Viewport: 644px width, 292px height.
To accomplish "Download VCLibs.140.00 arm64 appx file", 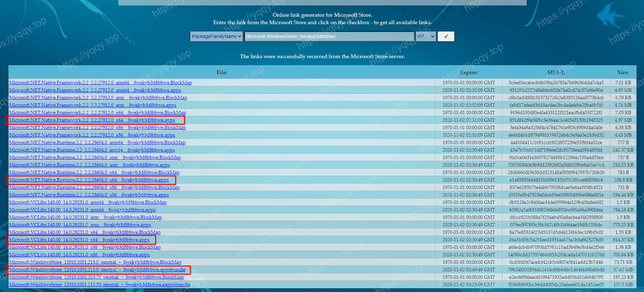I will click(x=82, y=210).
